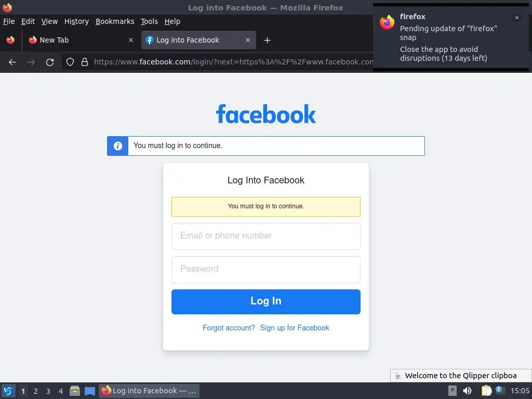The image size is (532, 399).
Task: Click the blue info icon in the banner
Action: coord(118,146)
